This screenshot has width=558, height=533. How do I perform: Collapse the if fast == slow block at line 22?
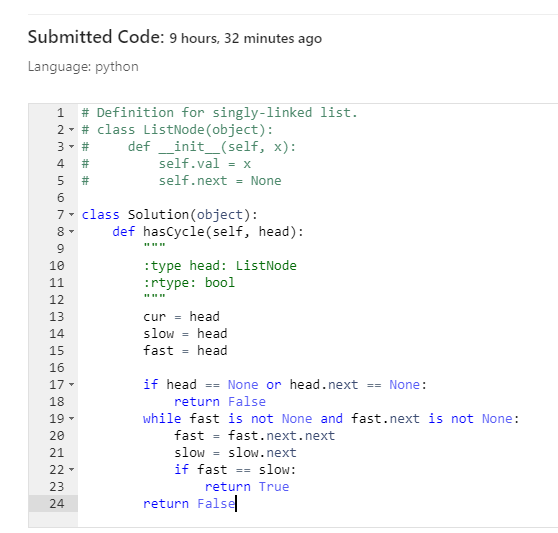72,470
